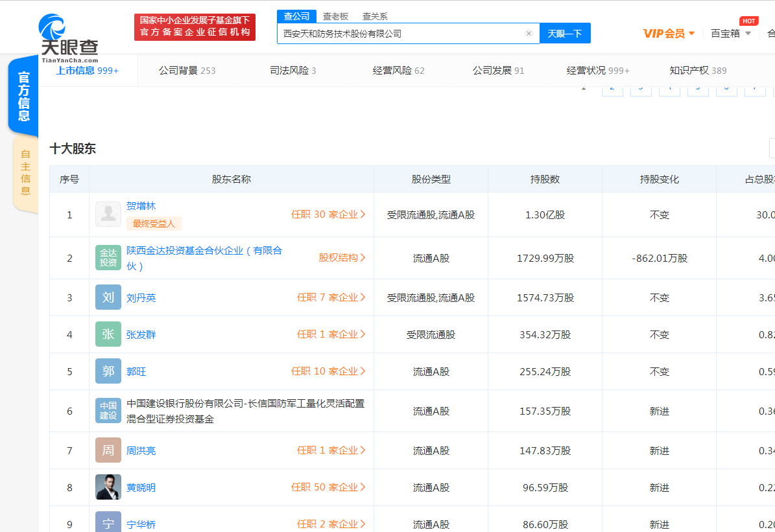Click 刘丹英's blue 刘 avatar icon

click(x=108, y=297)
